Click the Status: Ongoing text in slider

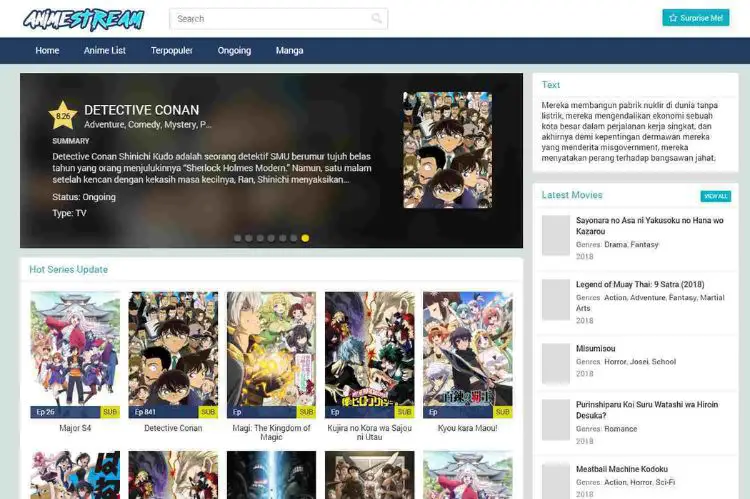click(84, 197)
